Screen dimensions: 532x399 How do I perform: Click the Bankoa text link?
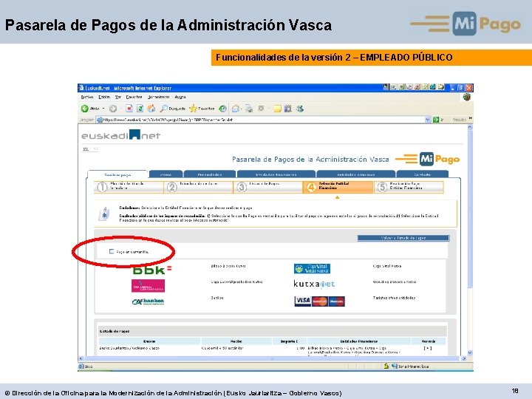[x=216, y=298]
